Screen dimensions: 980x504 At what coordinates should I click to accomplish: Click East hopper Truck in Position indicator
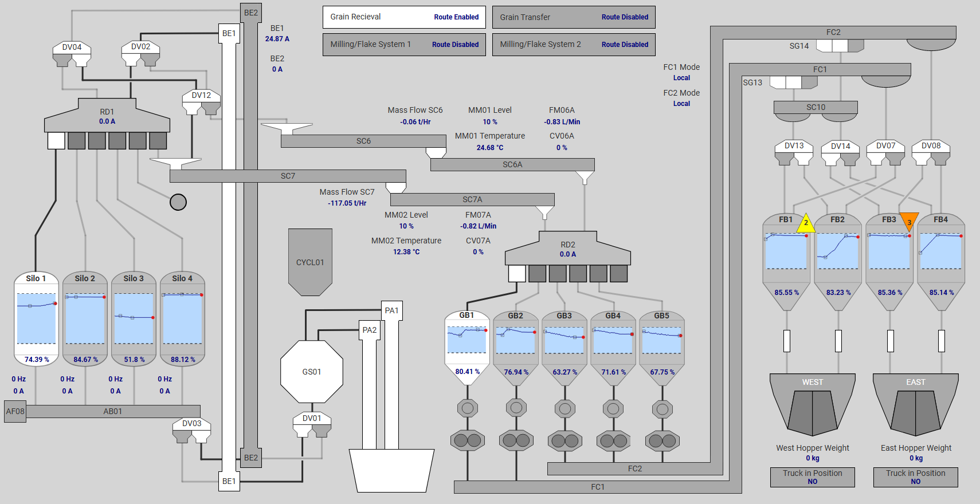[x=916, y=477]
